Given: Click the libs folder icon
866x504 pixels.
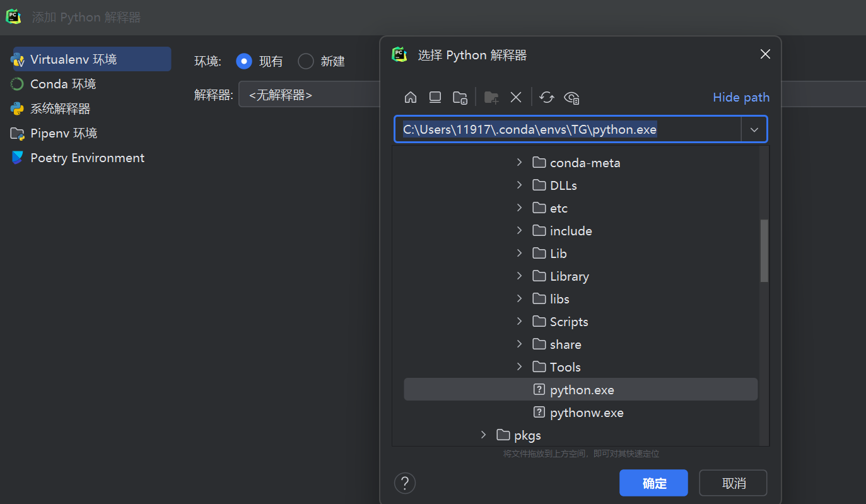Looking at the screenshot, I should [539, 299].
